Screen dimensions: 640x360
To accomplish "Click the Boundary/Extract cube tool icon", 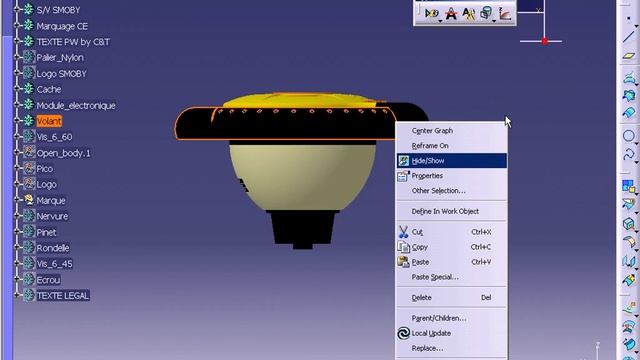I will click(629, 224).
